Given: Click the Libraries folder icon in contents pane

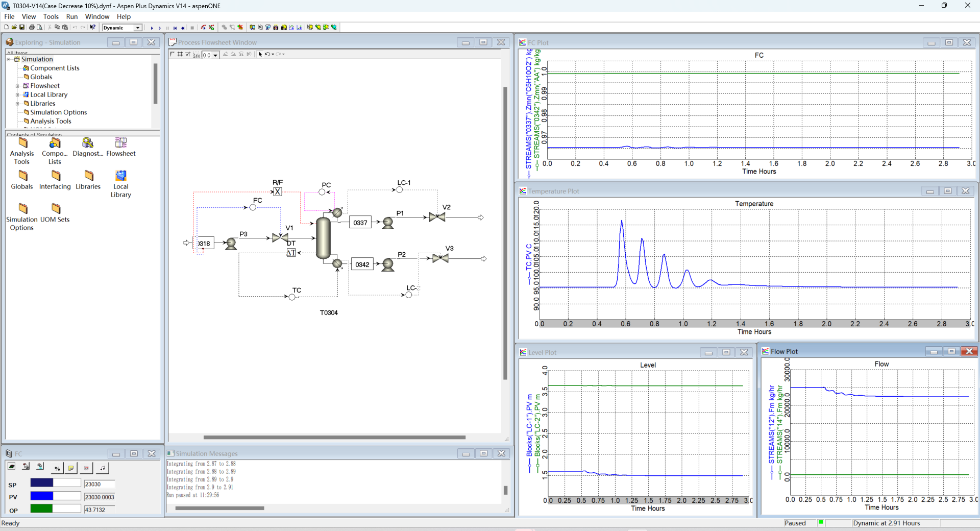Looking at the screenshot, I should 88,176.
